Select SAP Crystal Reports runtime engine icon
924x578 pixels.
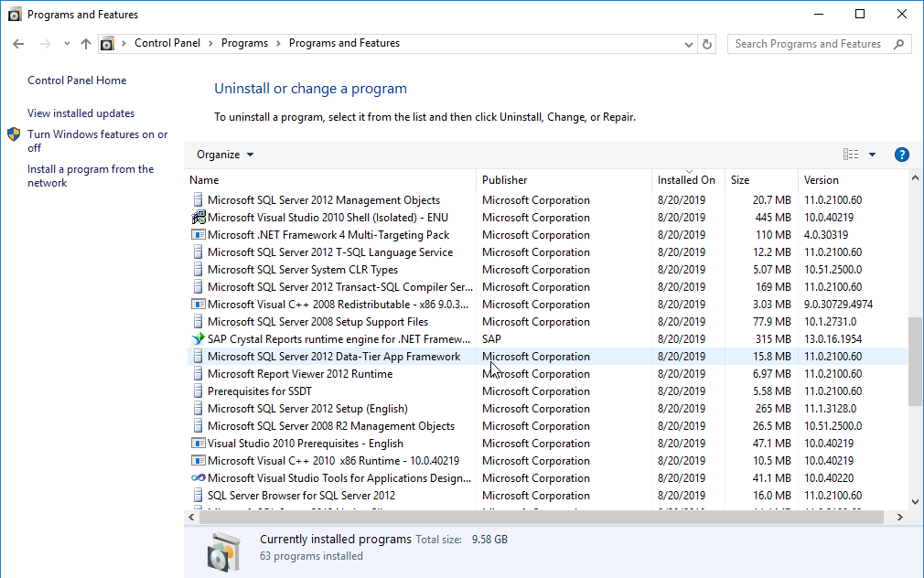pyautogui.click(x=198, y=339)
